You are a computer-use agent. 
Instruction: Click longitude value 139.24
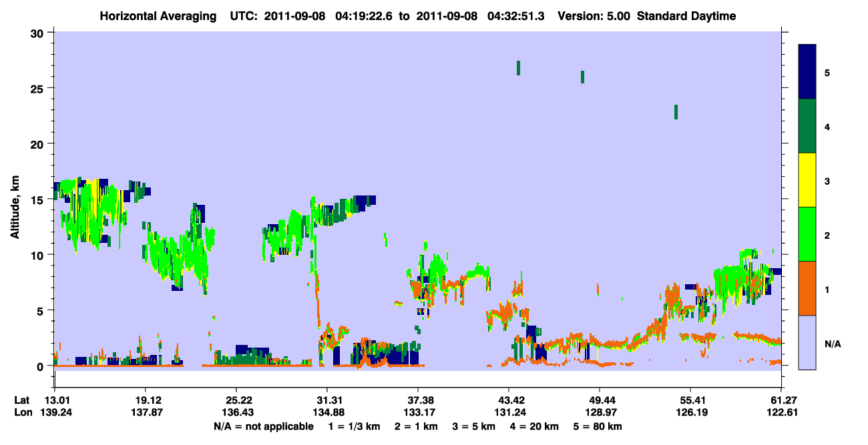(55, 412)
